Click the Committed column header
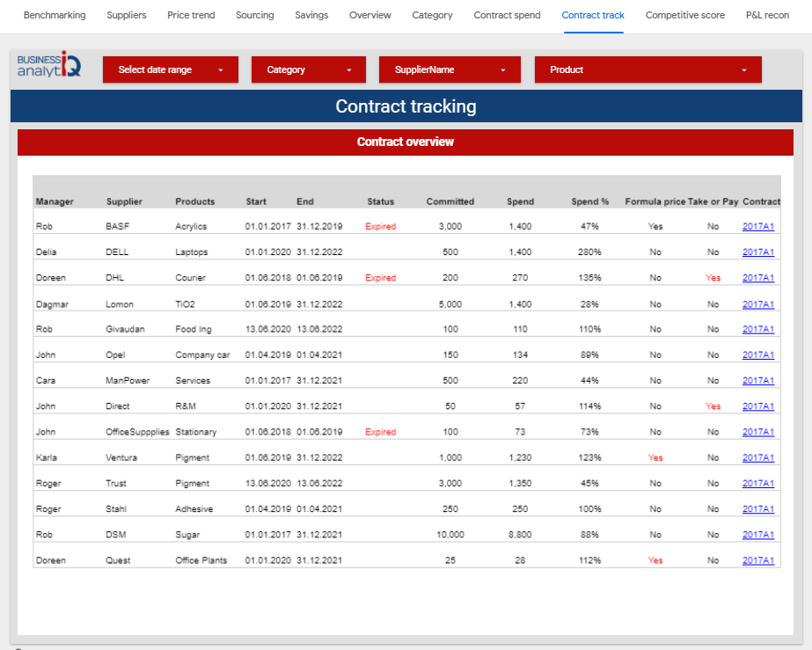Screen dimensions: 812x650 point(450,201)
